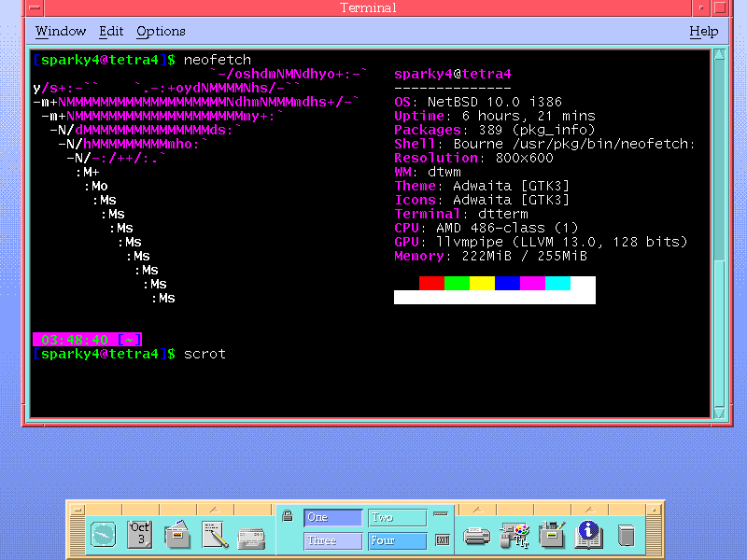This screenshot has width=747, height=560.
Task: Open the Help Manager info icon
Action: 589,535
